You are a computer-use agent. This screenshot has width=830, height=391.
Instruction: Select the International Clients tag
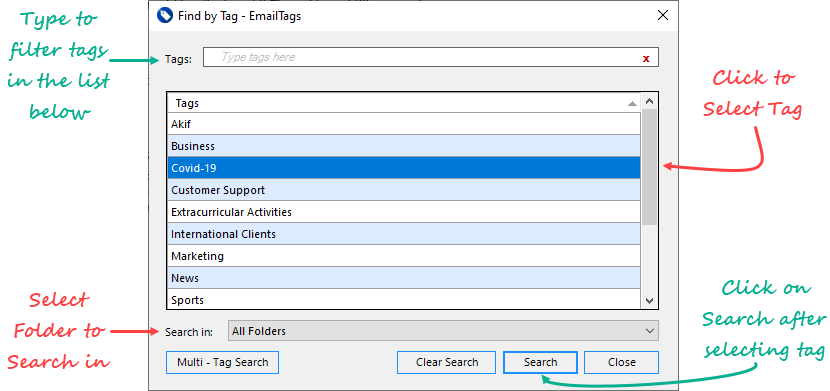[404, 234]
